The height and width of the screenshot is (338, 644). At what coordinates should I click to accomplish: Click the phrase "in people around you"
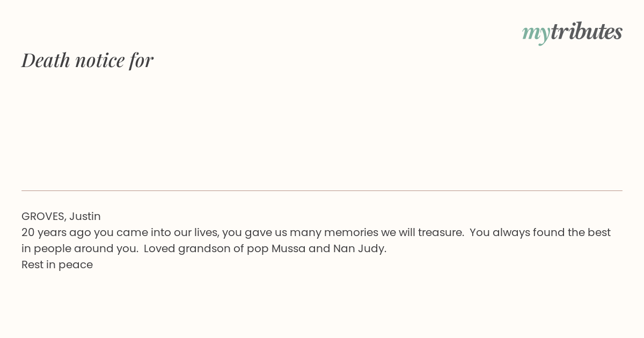(79, 248)
